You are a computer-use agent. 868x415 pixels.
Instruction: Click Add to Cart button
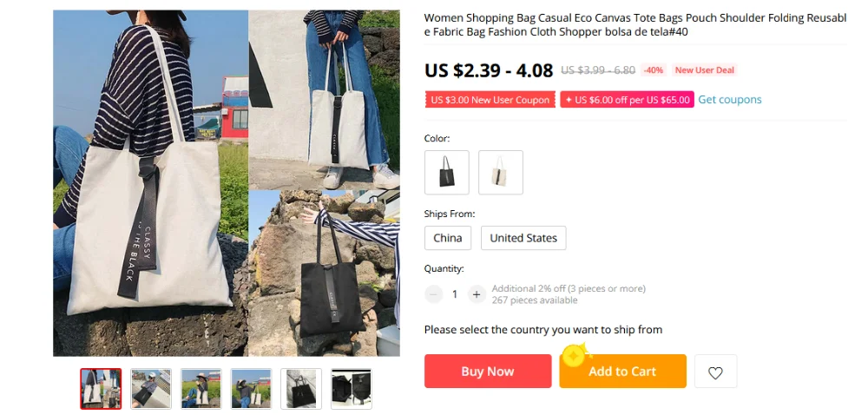point(622,372)
